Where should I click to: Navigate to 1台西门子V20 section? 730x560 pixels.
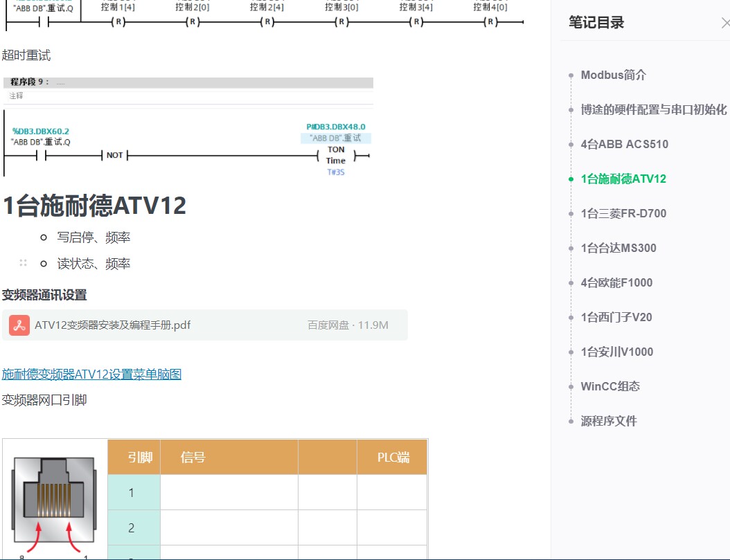pos(616,317)
